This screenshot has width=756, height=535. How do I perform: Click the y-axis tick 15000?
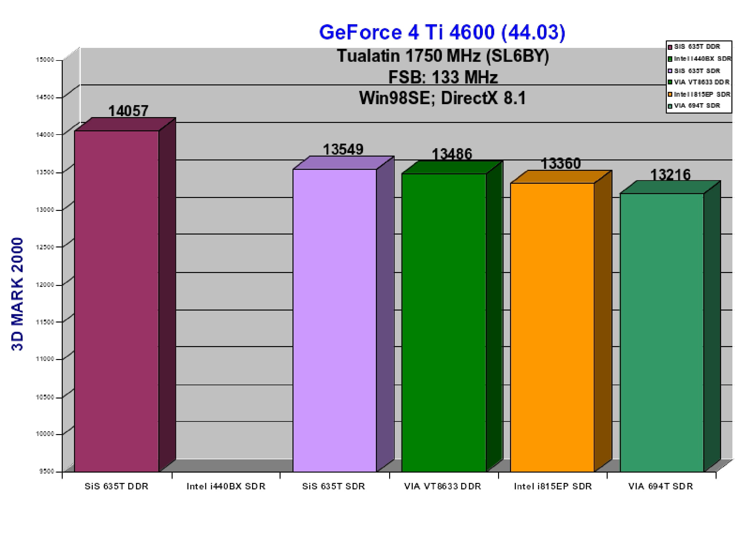click(x=45, y=60)
